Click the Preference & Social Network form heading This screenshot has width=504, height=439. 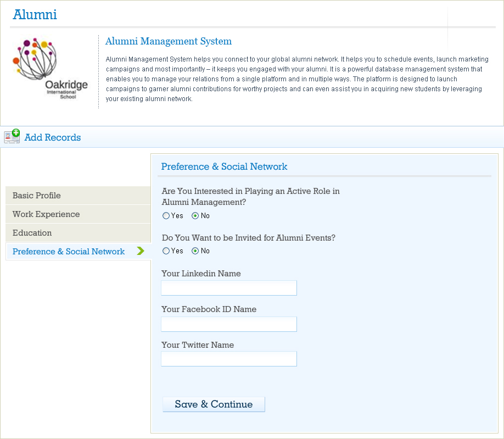pos(224,166)
